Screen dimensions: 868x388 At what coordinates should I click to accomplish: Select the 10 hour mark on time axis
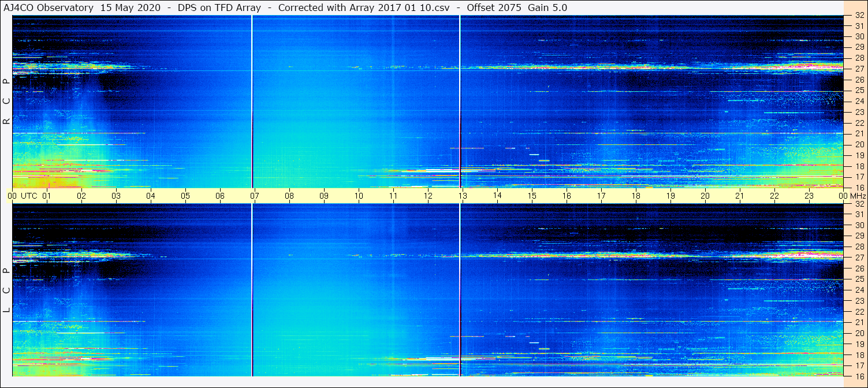click(359, 196)
